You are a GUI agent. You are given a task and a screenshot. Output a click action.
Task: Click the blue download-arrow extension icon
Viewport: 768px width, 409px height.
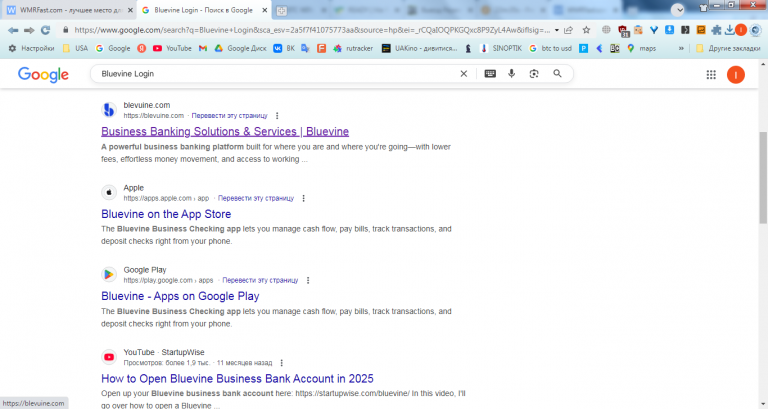tap(670, 30)
